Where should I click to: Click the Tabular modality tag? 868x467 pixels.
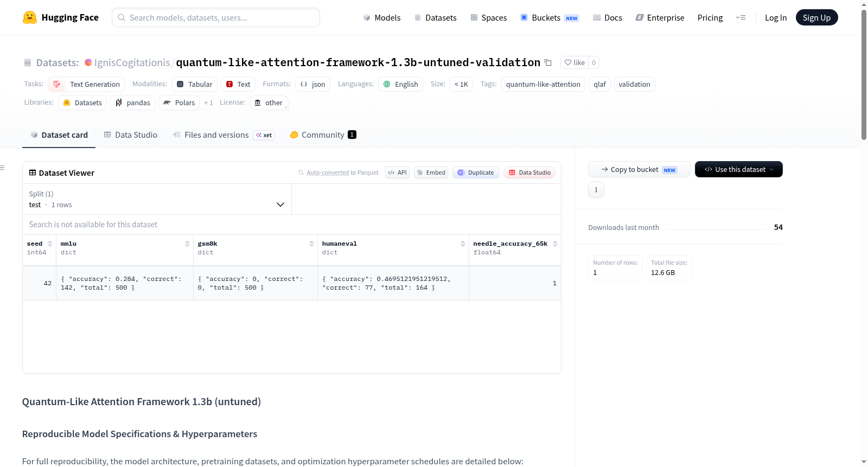(195, 84)
